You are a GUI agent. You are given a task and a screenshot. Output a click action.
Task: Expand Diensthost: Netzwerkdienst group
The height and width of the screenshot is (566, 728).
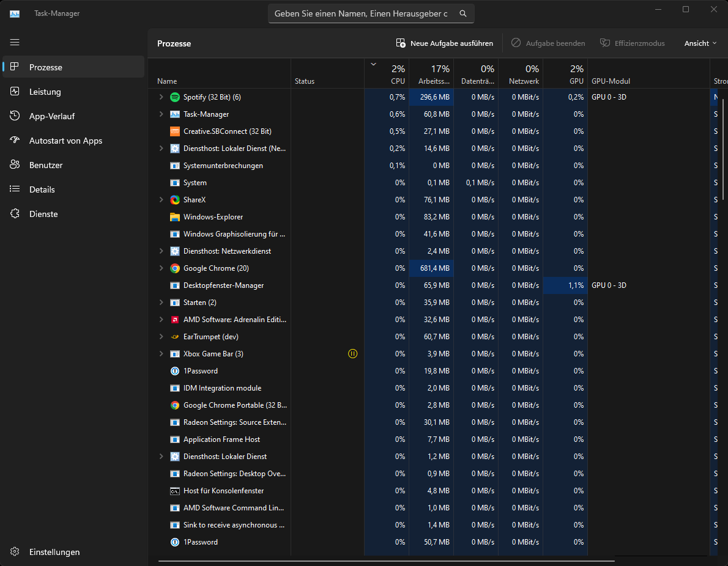coord(161,251)
